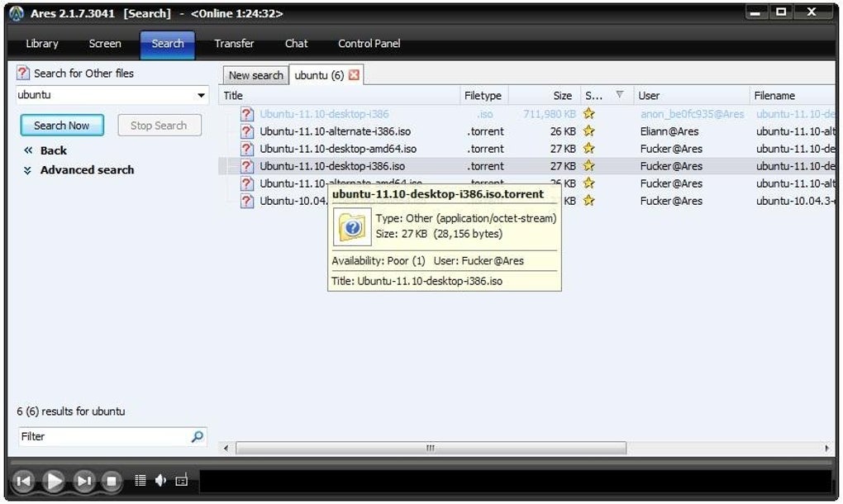Sort results by the Filetype column
Image resolution: width=843 pixels, height=504 pixels.
(483, 95)
